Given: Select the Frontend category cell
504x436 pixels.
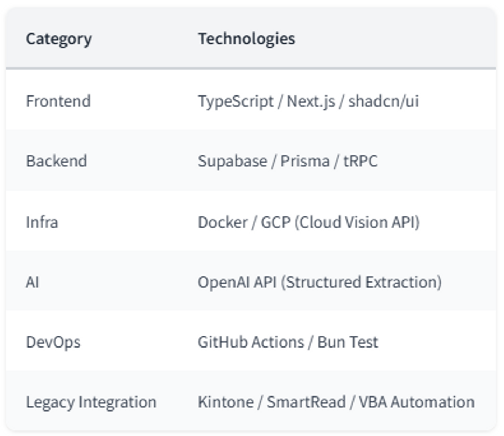Looking at the screenshot, I should click(x=58, y=101).
